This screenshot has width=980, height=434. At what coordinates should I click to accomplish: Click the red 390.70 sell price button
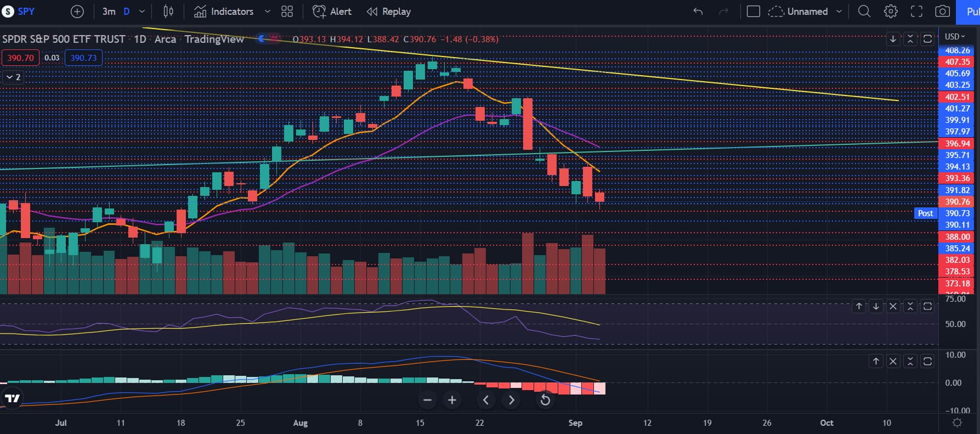click(x=20, y=58)
